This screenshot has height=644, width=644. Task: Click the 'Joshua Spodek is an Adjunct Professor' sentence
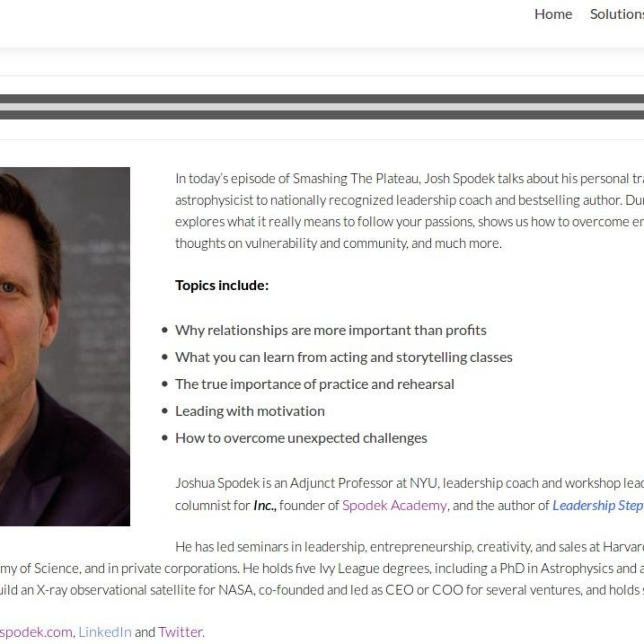pos(410,483)
